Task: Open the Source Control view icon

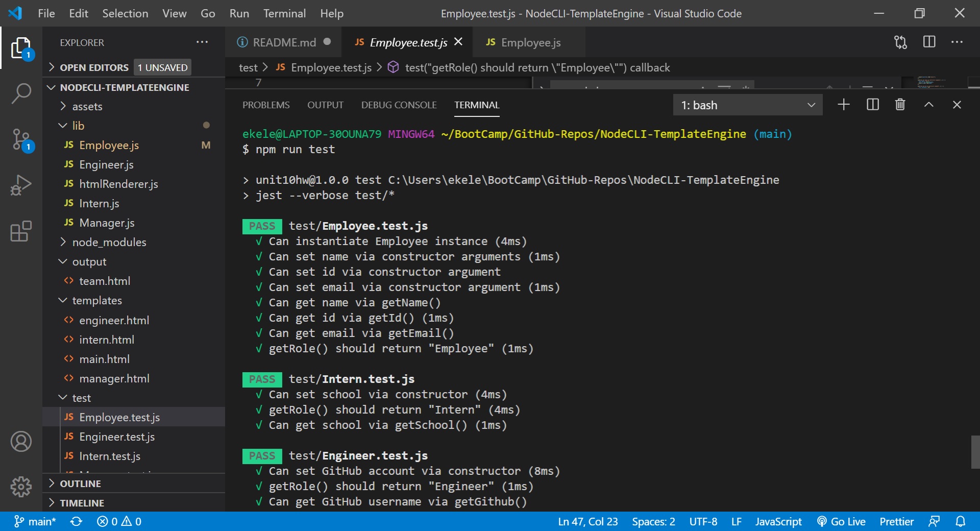Action: pos(21,139)
